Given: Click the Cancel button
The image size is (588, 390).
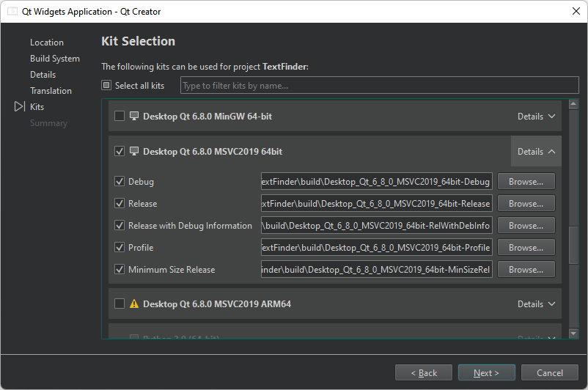Looking at the screenshot, I should [550, 373].
